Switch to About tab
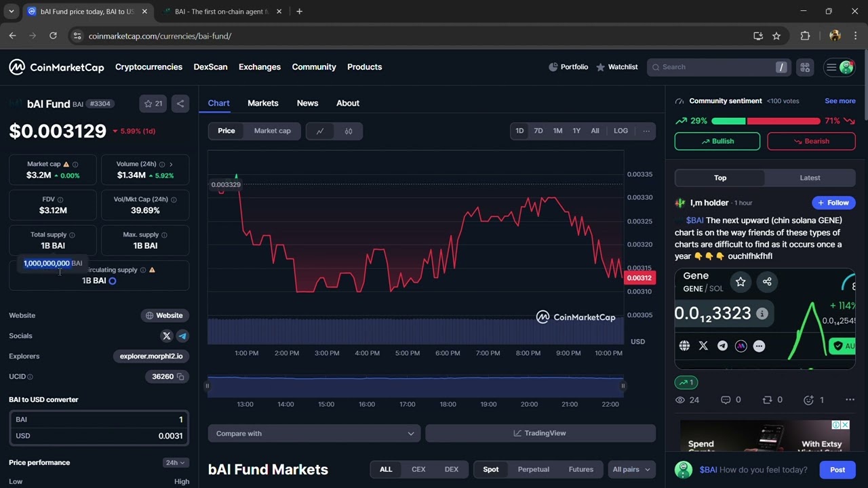 [348, 103]
